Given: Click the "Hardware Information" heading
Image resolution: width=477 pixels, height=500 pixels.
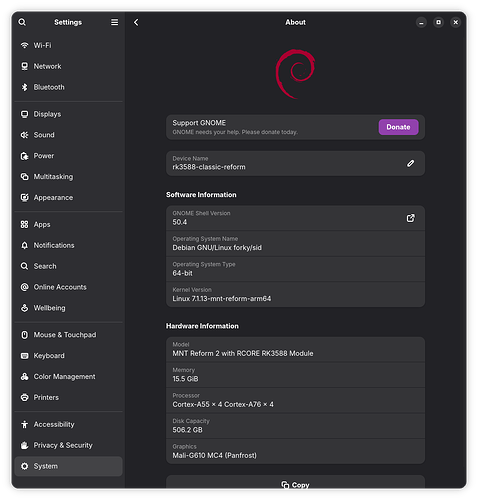Looking at the screenshot, I should (202, 326).
